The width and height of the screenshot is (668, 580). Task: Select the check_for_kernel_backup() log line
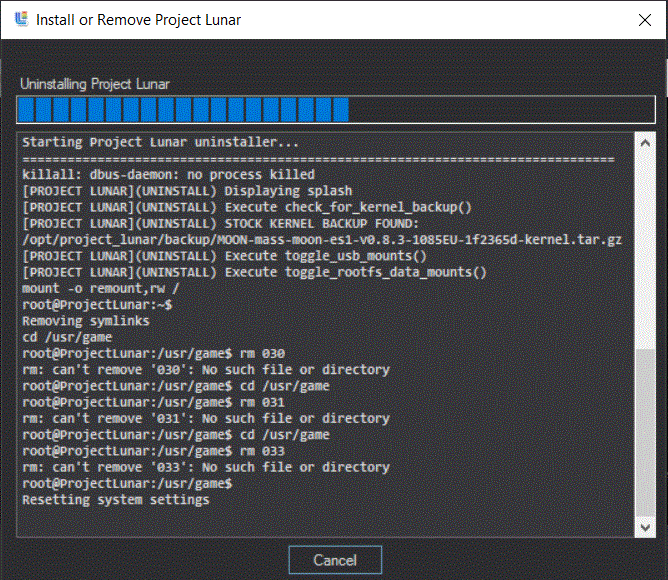point(246,207)
